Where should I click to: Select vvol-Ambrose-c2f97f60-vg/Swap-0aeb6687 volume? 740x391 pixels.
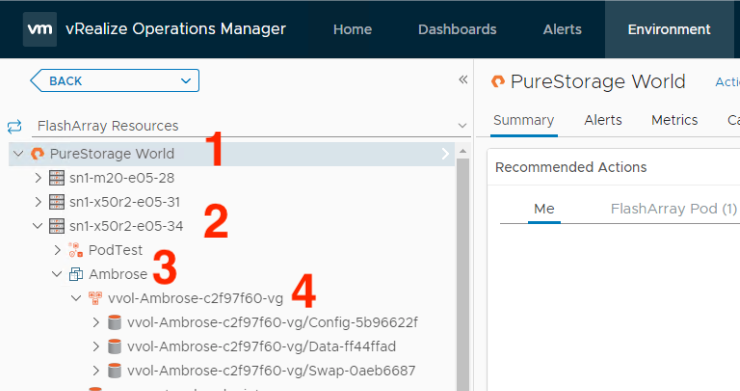coord(271,371)
